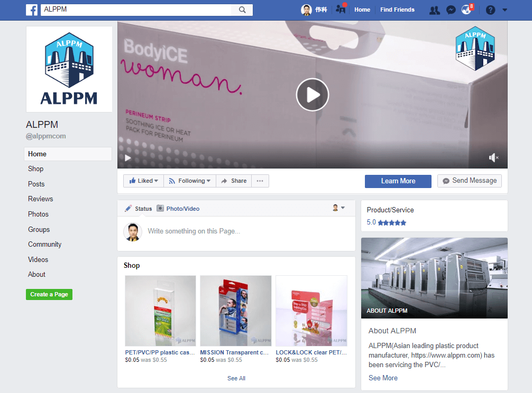Open quick help question mark icon
This screenshot has width=532, height=393.
point(490,10)
